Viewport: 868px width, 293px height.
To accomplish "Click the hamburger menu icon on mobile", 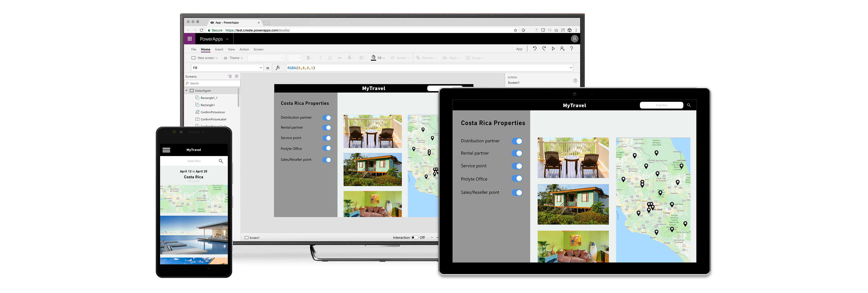I will pos(166,149).
